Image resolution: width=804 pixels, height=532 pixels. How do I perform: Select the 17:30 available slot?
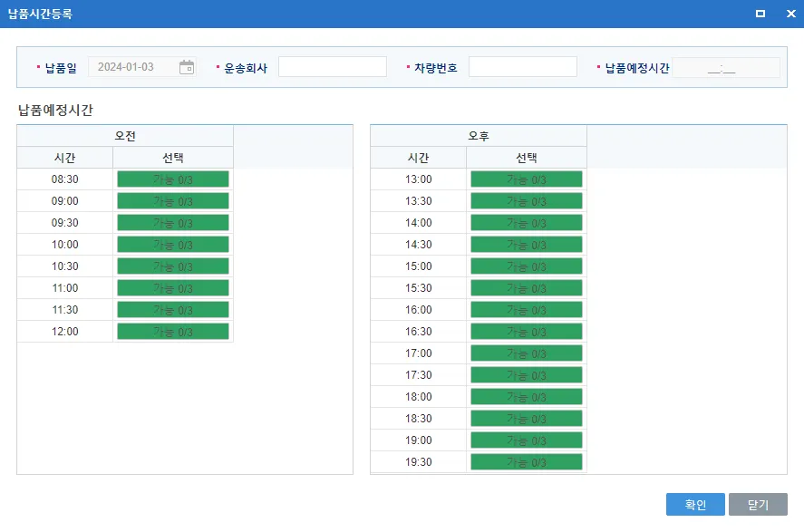coord(526,375)
